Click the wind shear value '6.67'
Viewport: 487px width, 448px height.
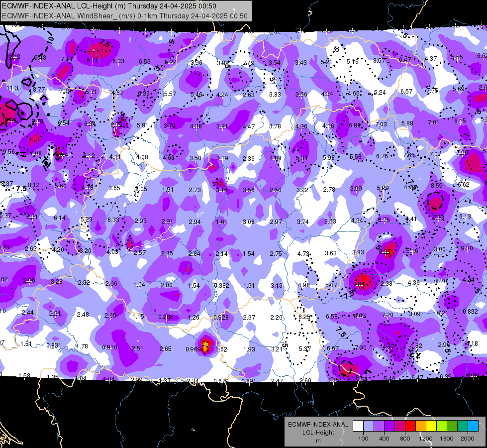point(333,348)
